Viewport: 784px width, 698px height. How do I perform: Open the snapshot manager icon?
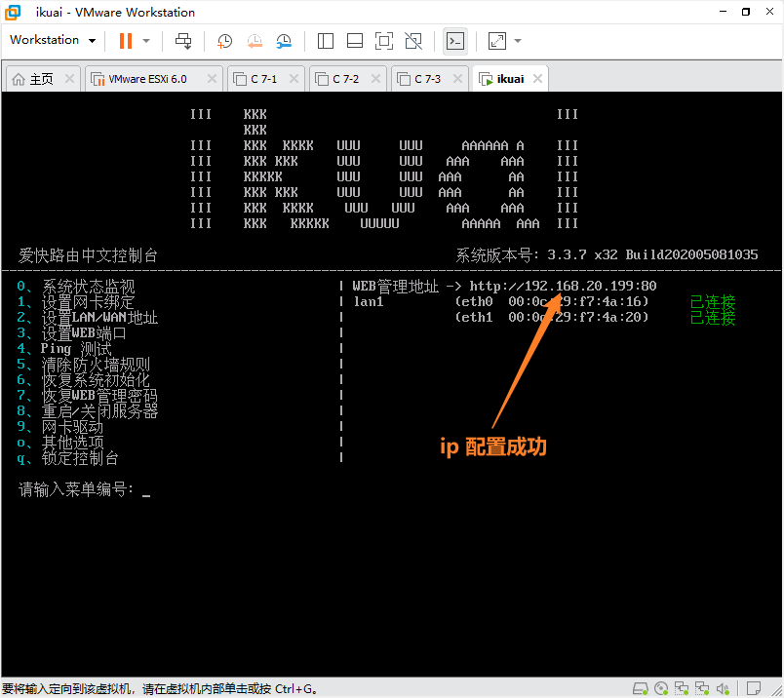284,41
